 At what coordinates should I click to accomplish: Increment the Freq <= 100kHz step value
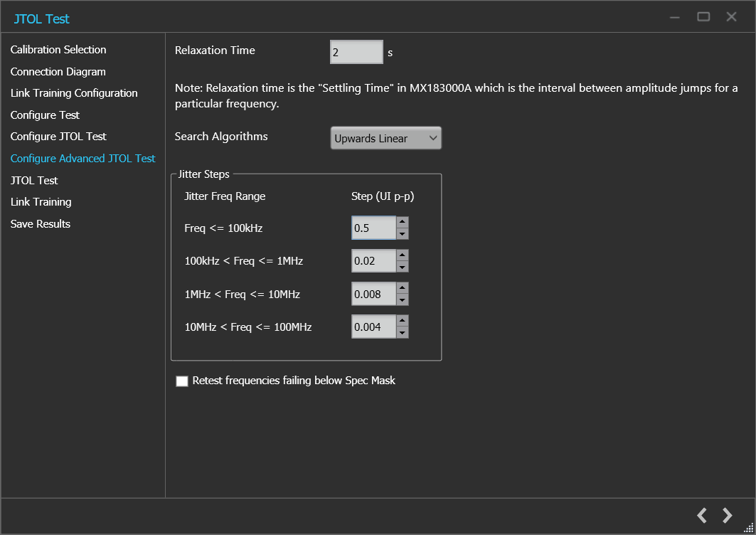coord(403,223)
